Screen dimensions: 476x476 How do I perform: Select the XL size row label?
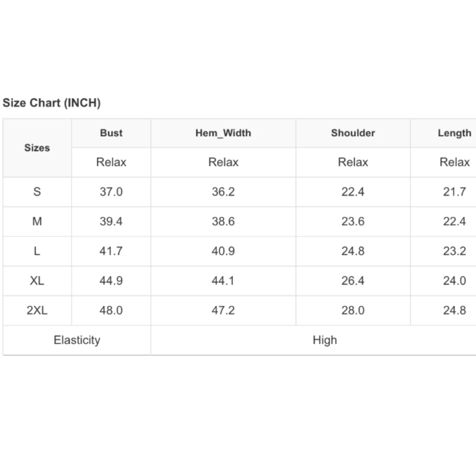[37, 281]
